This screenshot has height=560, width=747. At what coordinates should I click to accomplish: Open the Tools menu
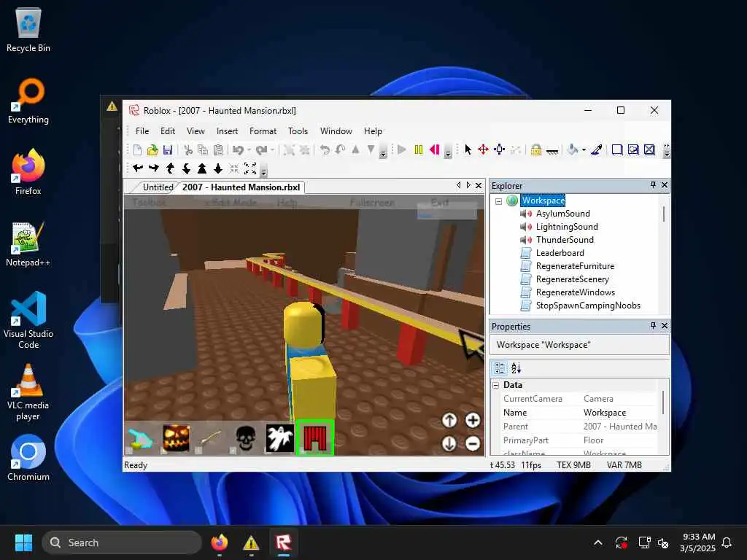tap(298, 131)
